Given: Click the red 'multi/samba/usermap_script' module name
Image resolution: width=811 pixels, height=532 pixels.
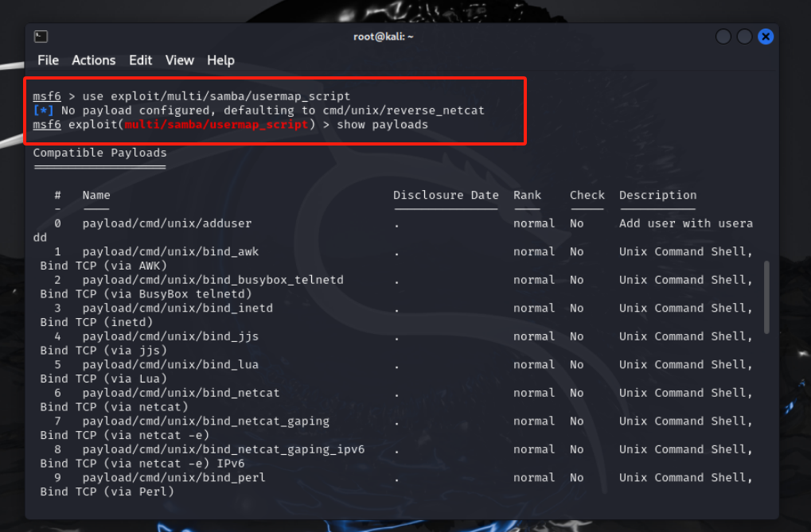Looking at the screenshot, I should (x=216, y=125).
